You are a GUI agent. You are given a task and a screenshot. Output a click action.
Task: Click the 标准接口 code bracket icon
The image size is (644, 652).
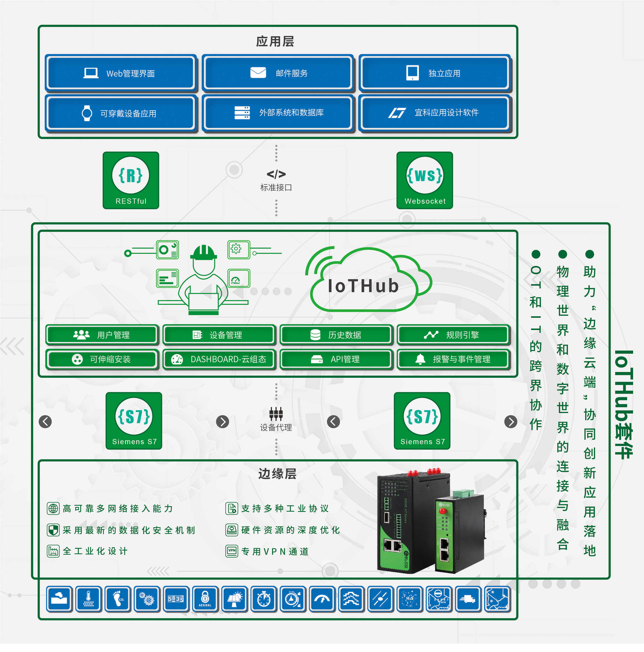click(276, 174)
